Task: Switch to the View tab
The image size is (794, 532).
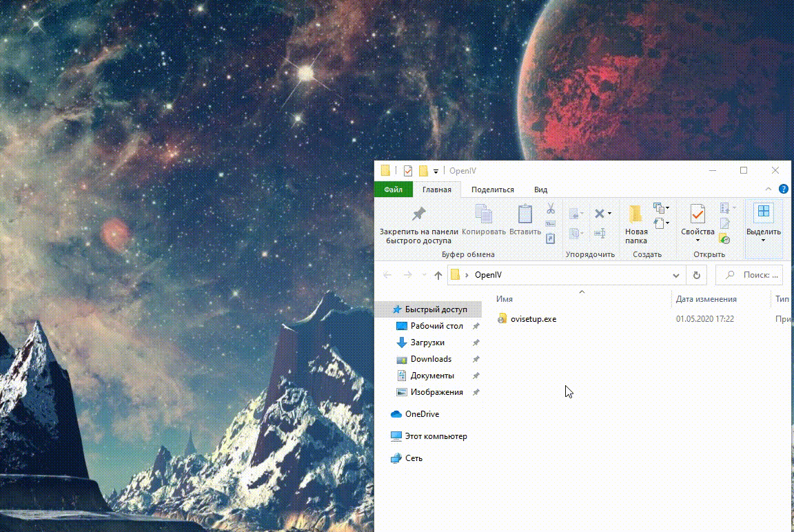Action: click(540, 190)
